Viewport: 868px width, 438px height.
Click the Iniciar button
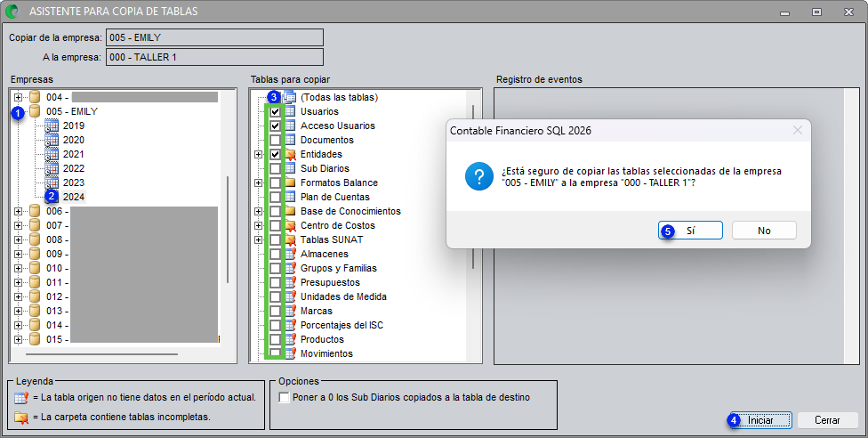(x=760, y=420)
